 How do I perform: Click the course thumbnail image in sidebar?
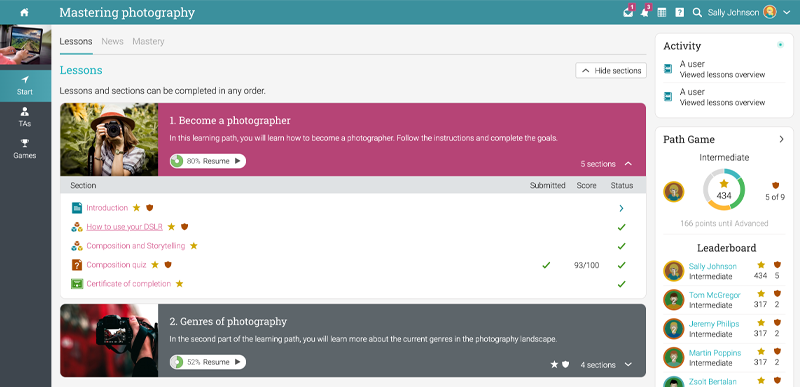(25, 45)
